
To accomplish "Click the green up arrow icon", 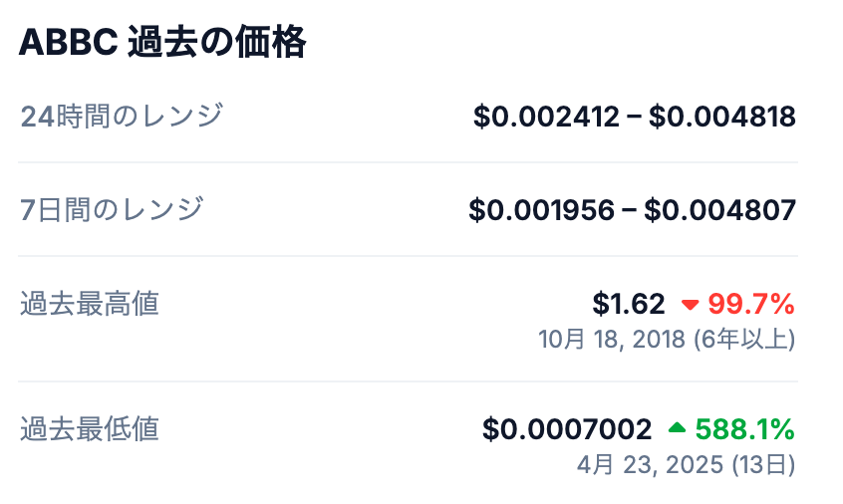I will 678,429.
